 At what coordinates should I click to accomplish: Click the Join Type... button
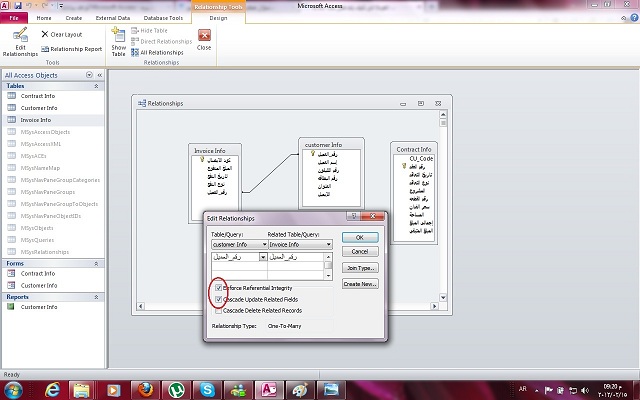[x=360, y=268]
